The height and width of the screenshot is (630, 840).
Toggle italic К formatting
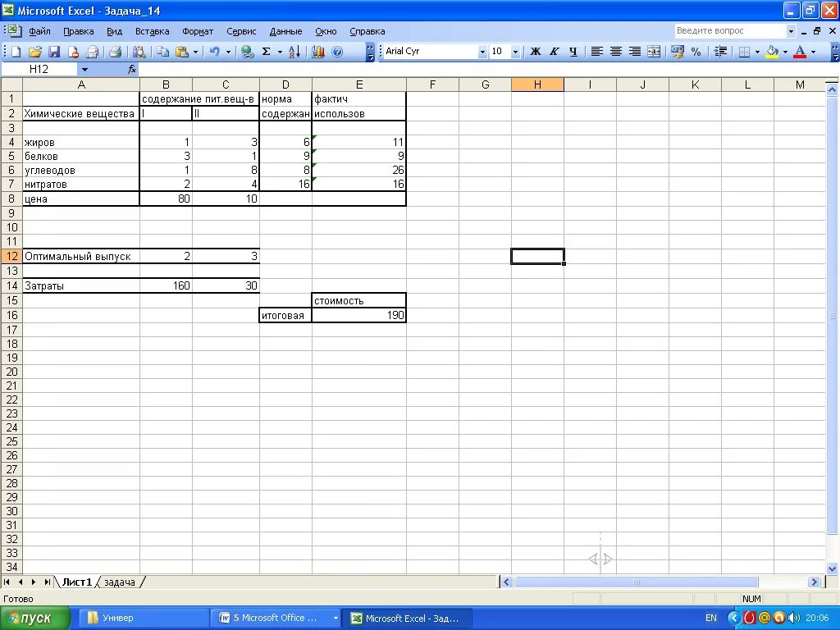tap(555, 52)
